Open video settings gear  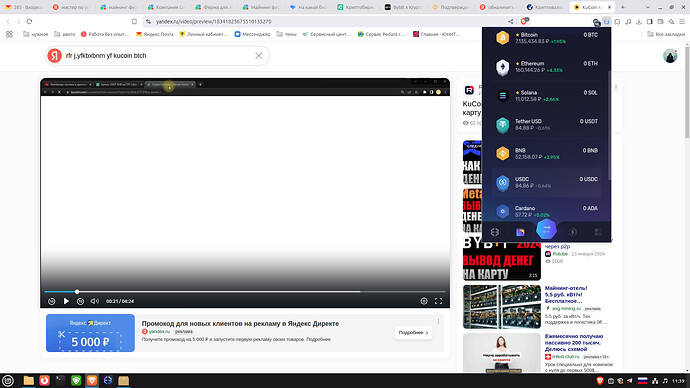coord(424,301)
